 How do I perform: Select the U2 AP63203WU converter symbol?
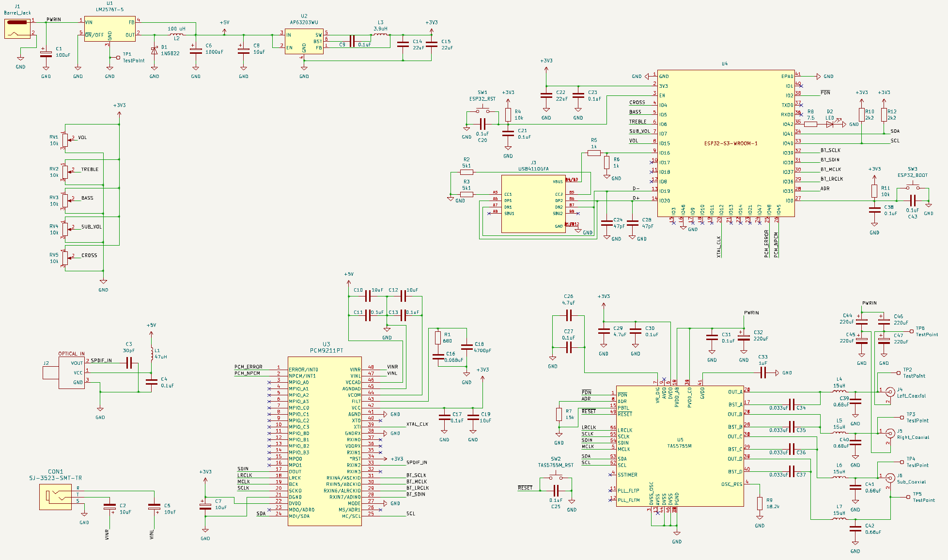coord(304,41)
